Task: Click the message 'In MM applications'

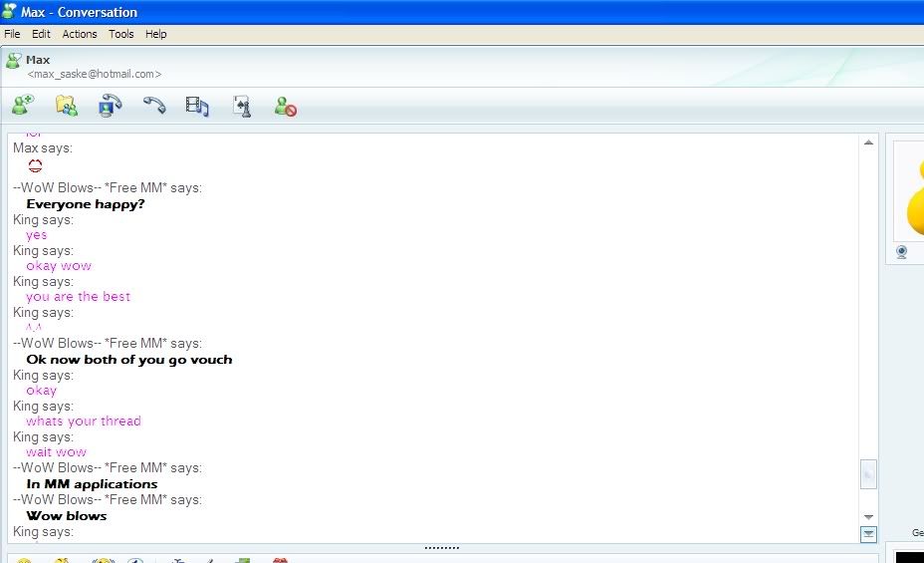Action: tap(92, 484)
